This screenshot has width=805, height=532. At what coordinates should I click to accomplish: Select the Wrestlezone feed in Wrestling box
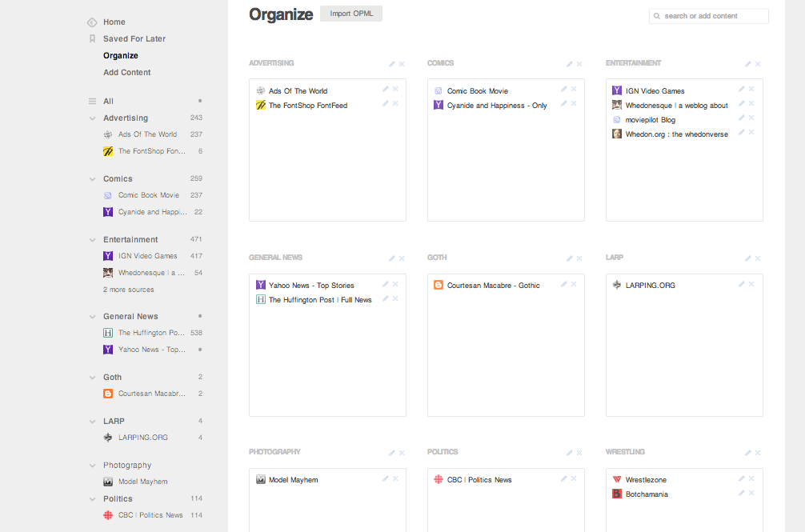646,480
